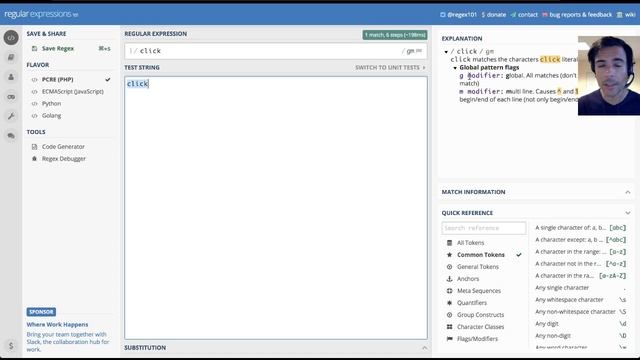Click the regex flags icon beside gm
Screen dimensions: 640x360
pyautogui.click(x=419, y=51)
